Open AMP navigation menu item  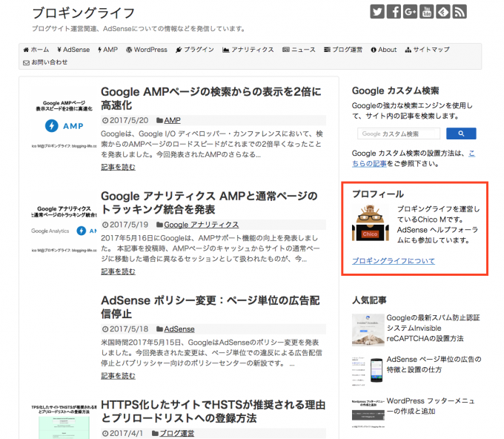107,50
